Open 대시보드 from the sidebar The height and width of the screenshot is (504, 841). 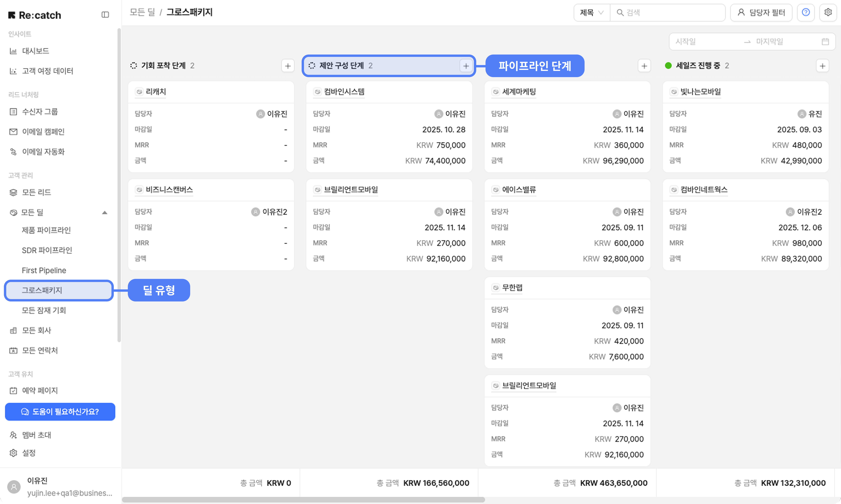click(35, 51)
